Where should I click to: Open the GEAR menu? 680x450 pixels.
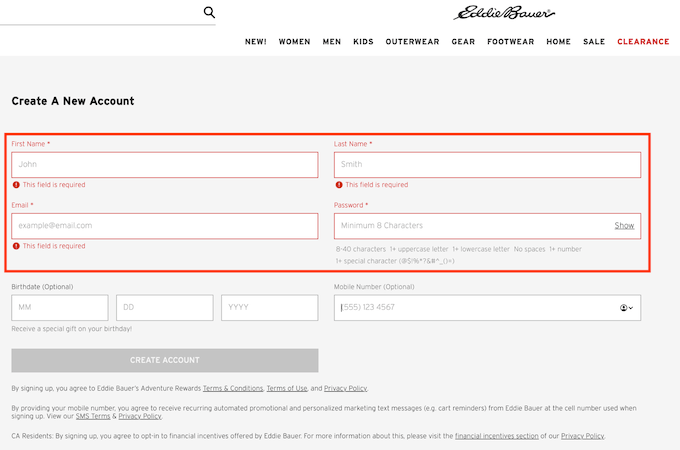point(463,42)
